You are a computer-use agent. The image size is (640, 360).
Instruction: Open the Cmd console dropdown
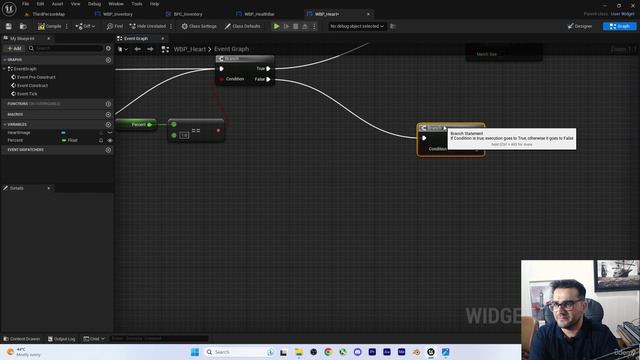[94, 339]
